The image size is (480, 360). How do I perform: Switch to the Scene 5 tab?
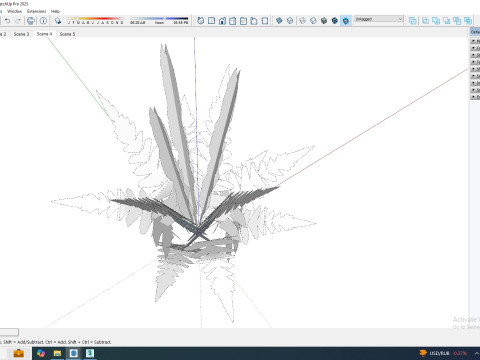click(67, 34)
